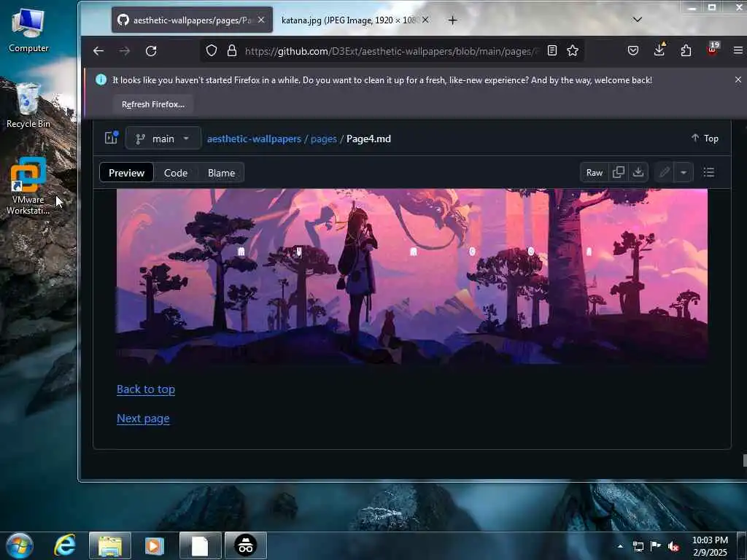The width and height of the screenshot is (747, 560).
Task: Click the network tray icon
Action: click(638, 546)
